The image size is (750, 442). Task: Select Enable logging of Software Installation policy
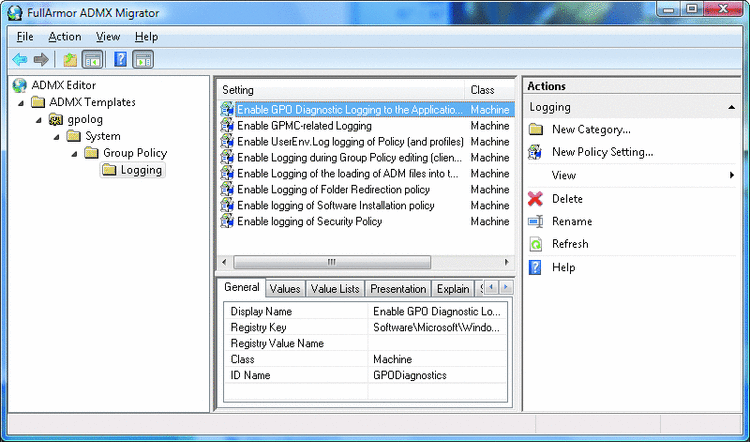(366, 206)
